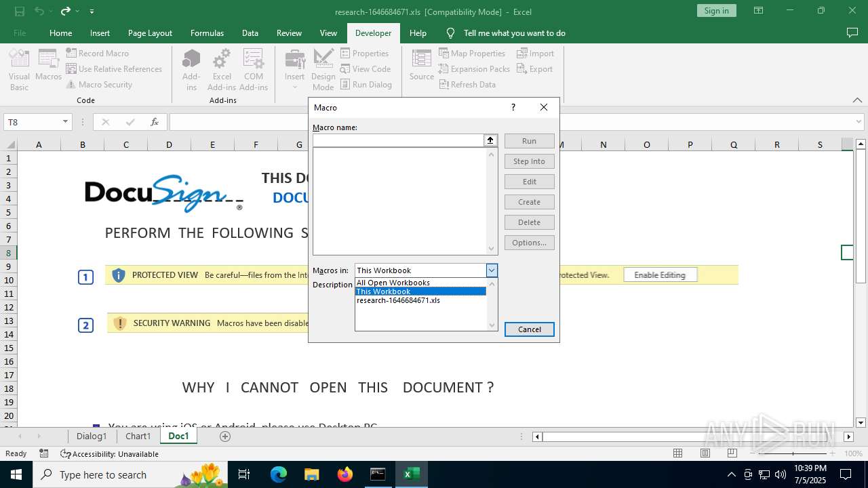
Task: Click the Macro dialog help question mark
Action: 513,107
